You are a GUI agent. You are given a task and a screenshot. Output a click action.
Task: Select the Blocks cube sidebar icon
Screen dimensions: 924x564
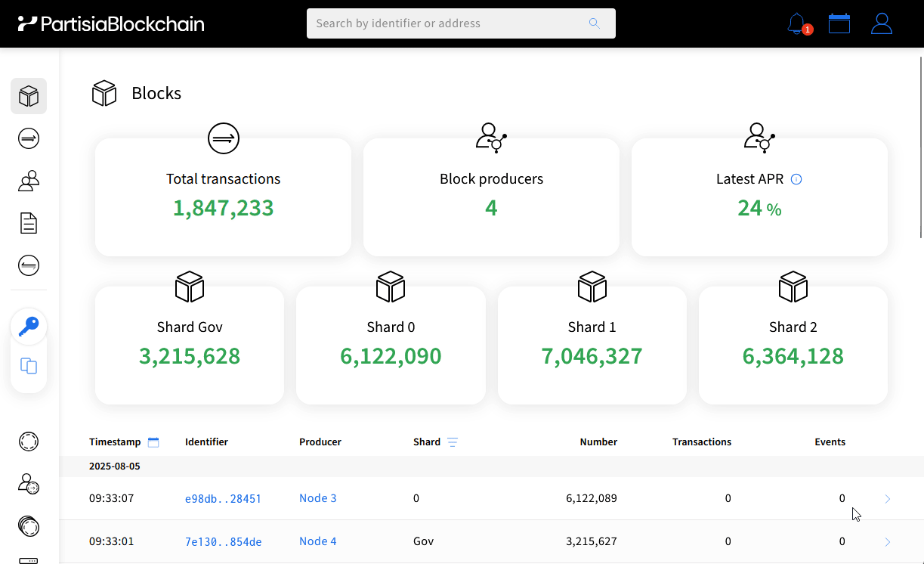29,96
